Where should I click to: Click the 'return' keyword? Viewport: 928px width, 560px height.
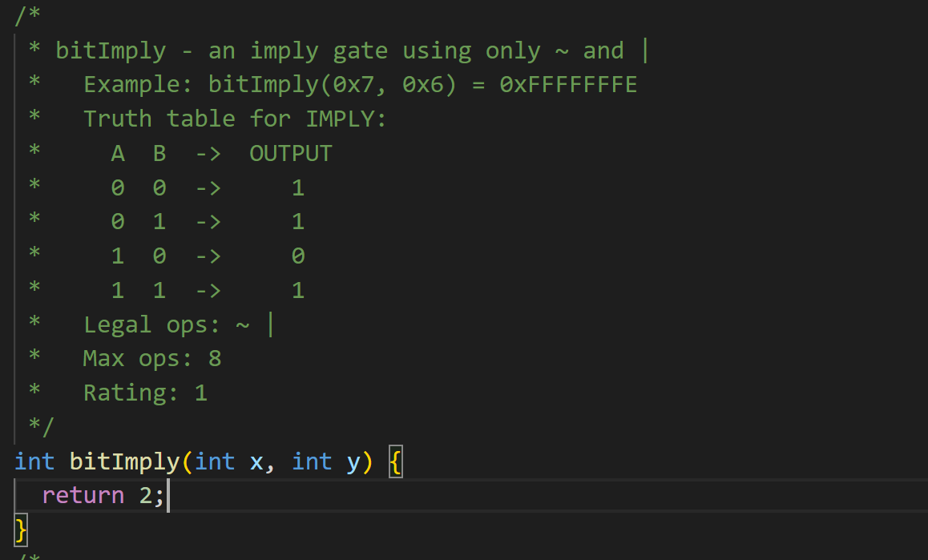click(x=83, y=495)
